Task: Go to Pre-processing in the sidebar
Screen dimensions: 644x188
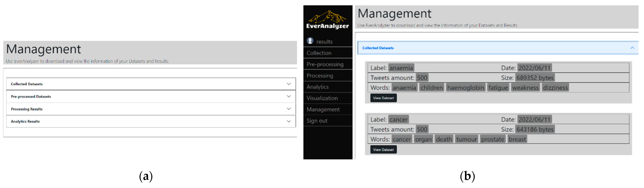Action: [325, 64]
